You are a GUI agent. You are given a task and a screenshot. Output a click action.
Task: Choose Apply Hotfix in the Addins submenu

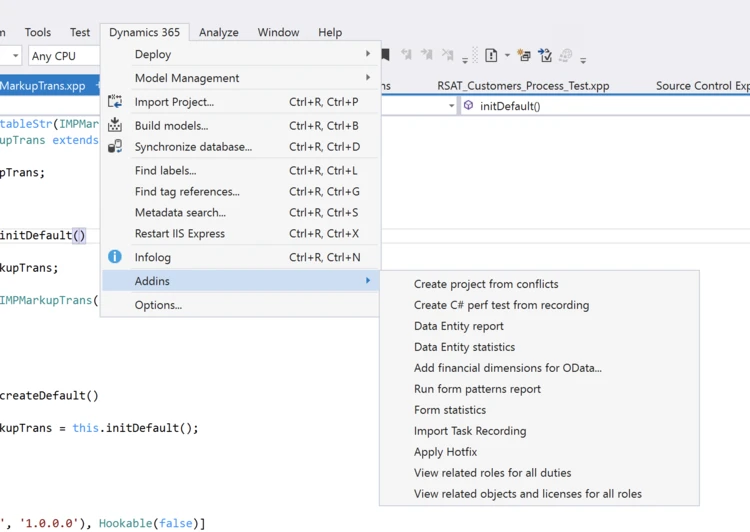(445, 452)
